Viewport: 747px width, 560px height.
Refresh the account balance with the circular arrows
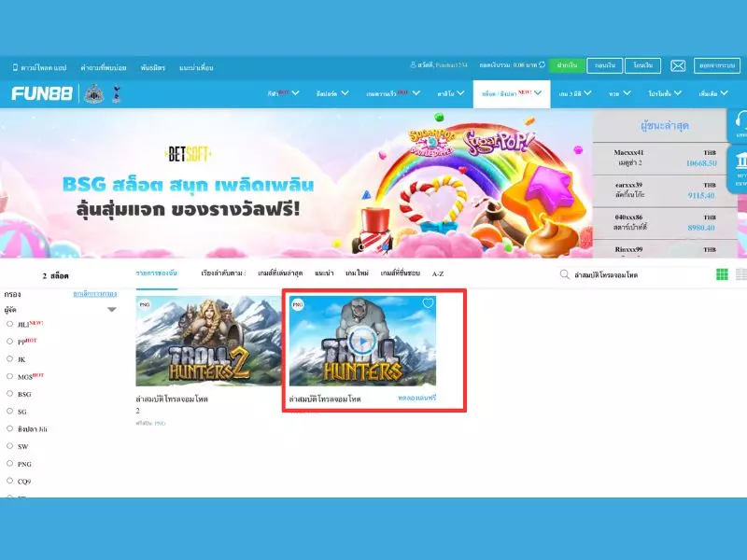pos(542,64)
